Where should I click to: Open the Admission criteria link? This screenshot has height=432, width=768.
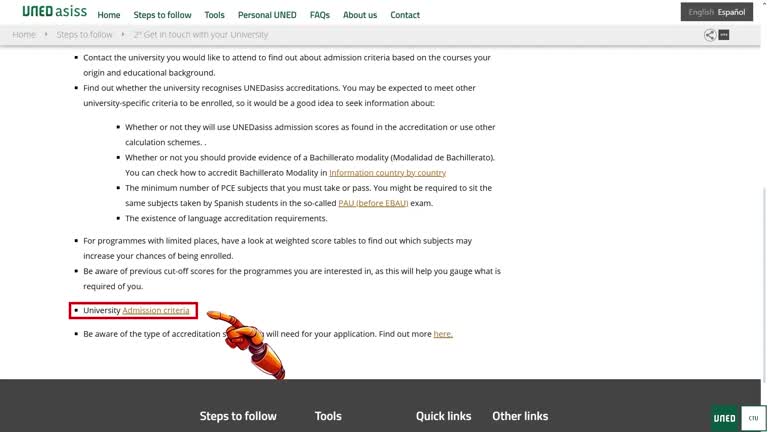[x=156, y=311]
